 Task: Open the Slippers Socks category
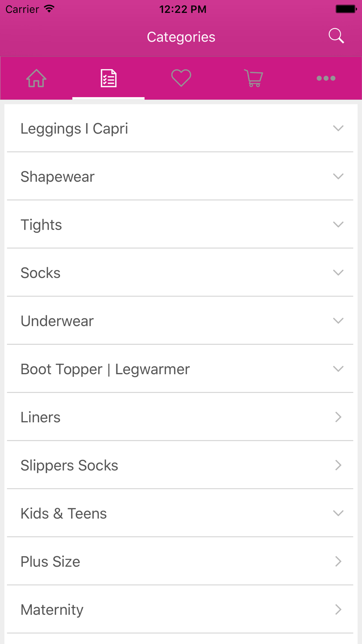(x=180, y=465)
